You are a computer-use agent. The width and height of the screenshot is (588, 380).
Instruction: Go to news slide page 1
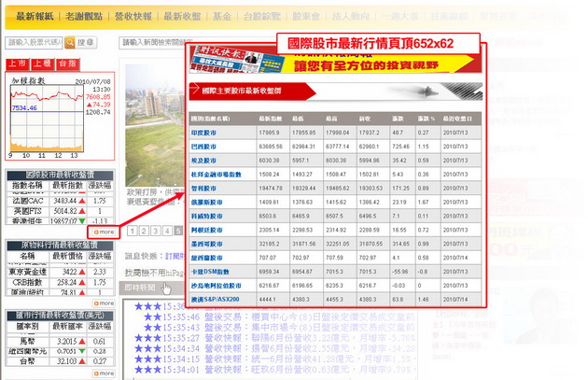point(132,231)
